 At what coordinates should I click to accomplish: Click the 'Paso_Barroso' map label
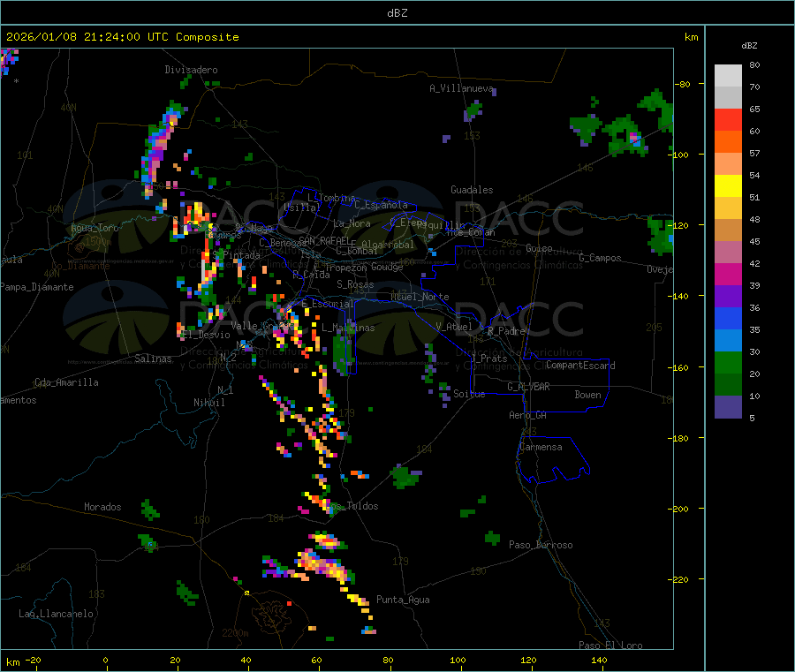[541, 545]
